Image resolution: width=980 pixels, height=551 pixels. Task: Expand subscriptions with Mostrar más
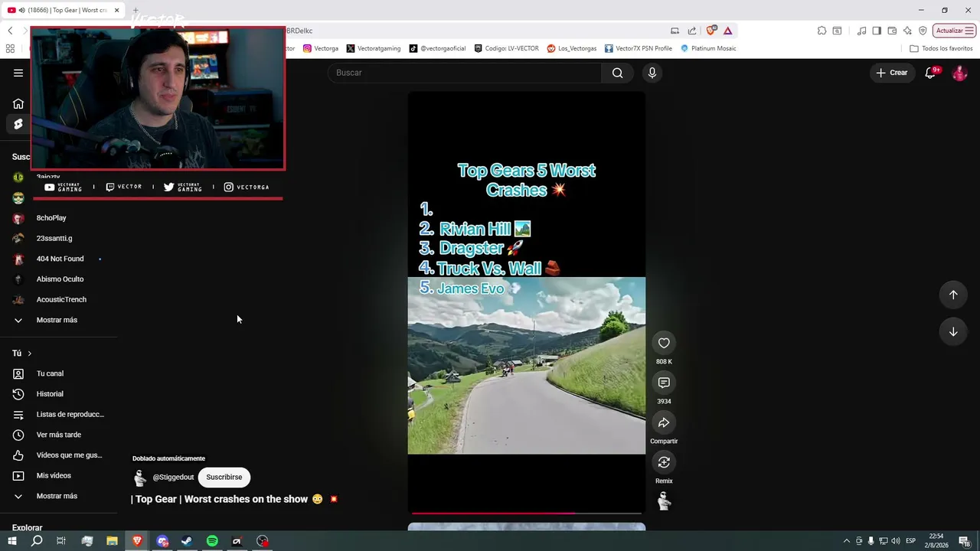click(x=58, y=320)
